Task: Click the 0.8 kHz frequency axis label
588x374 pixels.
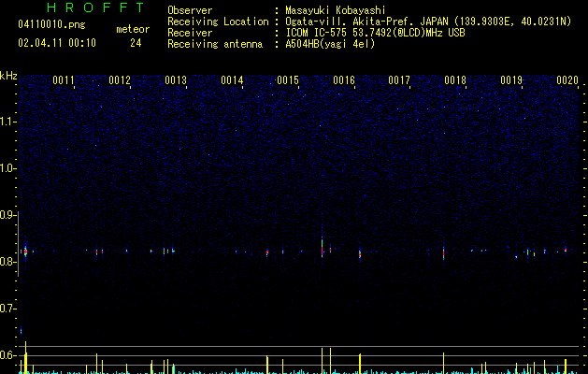Action: [x=7, y=262]
